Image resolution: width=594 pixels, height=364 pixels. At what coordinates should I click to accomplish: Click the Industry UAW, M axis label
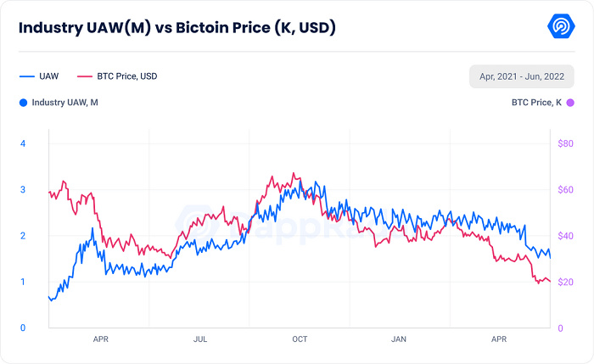click(64, 103)
